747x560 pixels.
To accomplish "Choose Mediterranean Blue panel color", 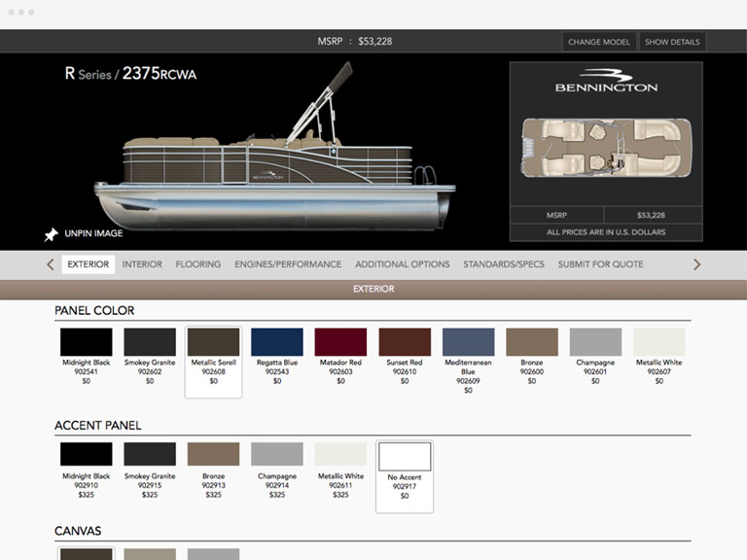I will [468, 342].
